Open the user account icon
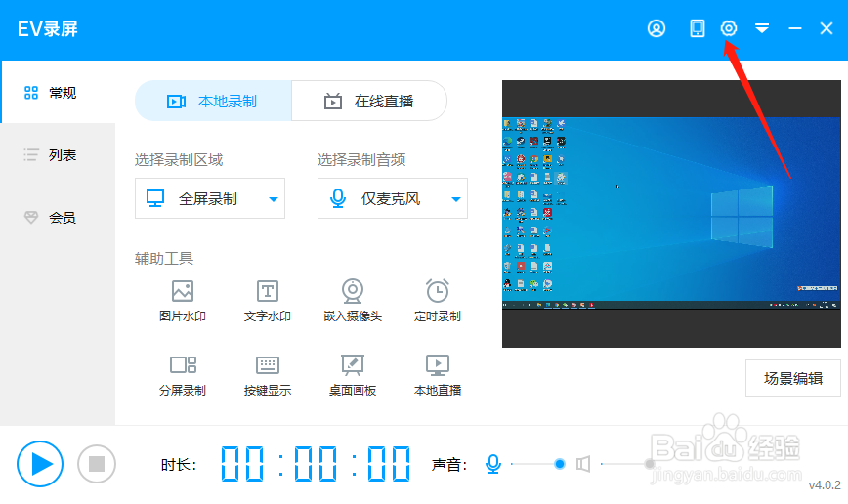Image resolution: width=848 pixels, height=504 pixels. click(x=656, y=28)
